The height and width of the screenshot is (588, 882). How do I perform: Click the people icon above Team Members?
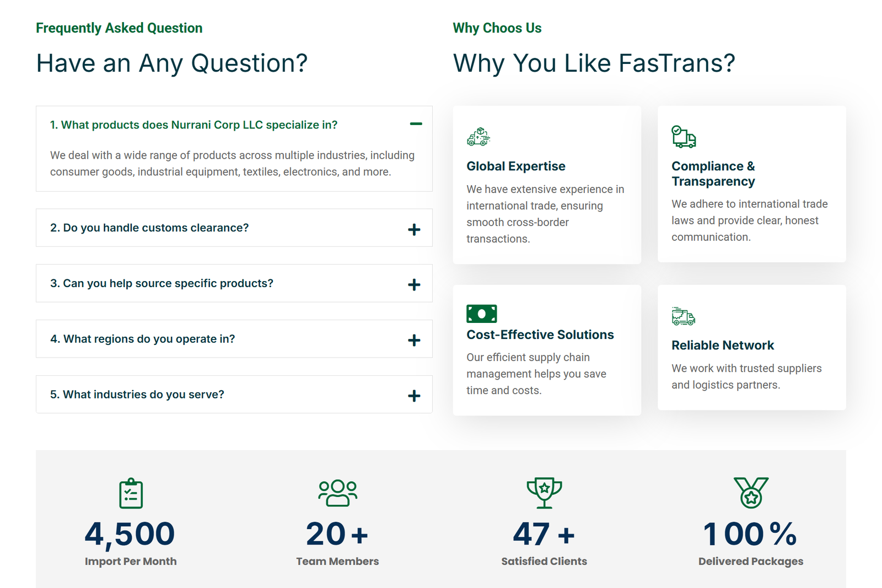[x=337, y=493]
